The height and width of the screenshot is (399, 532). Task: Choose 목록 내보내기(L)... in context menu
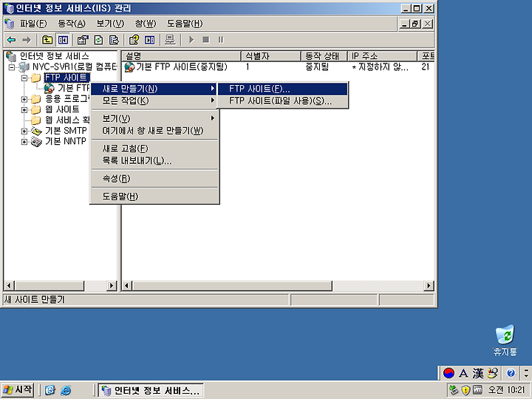(x=154, y=160)
